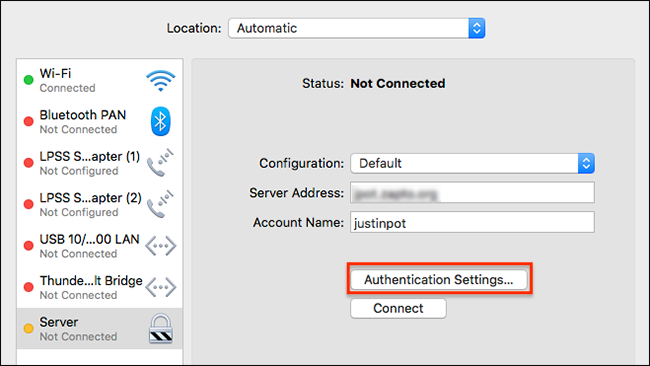Viewport: 650px width, 366px height.
Task: Select the LPSS S...apter (1) service name
Action: pyautogui.click(x=90, y=157)
